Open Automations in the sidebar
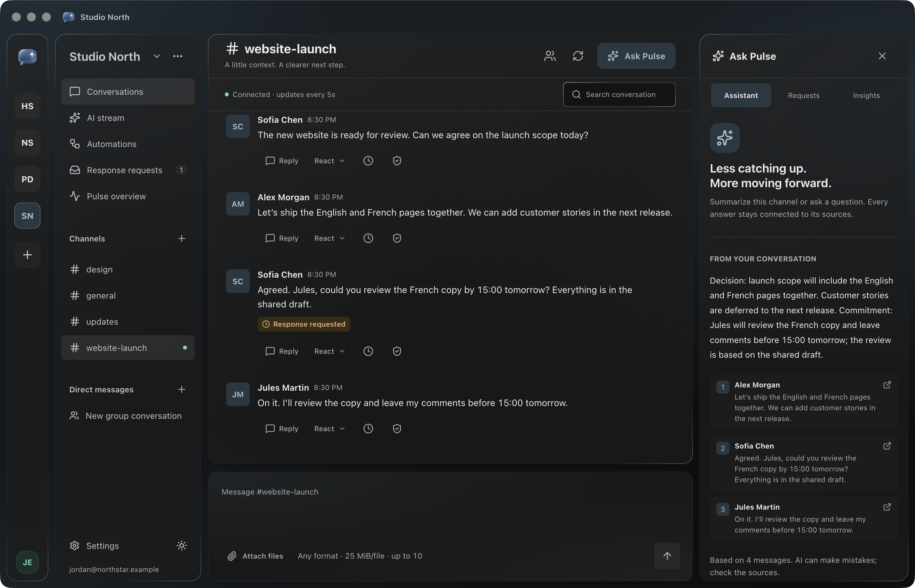This screenshot has height=588, width=915. pos(128,144)
